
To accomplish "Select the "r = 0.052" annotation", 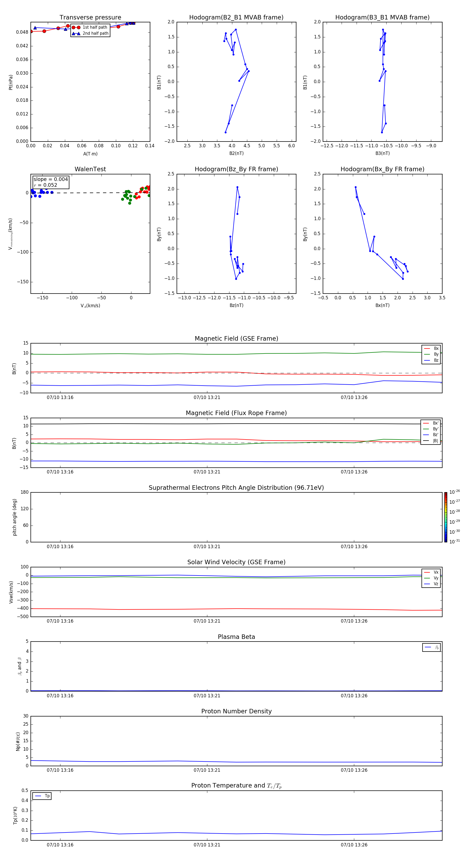I will pos(45,185).
